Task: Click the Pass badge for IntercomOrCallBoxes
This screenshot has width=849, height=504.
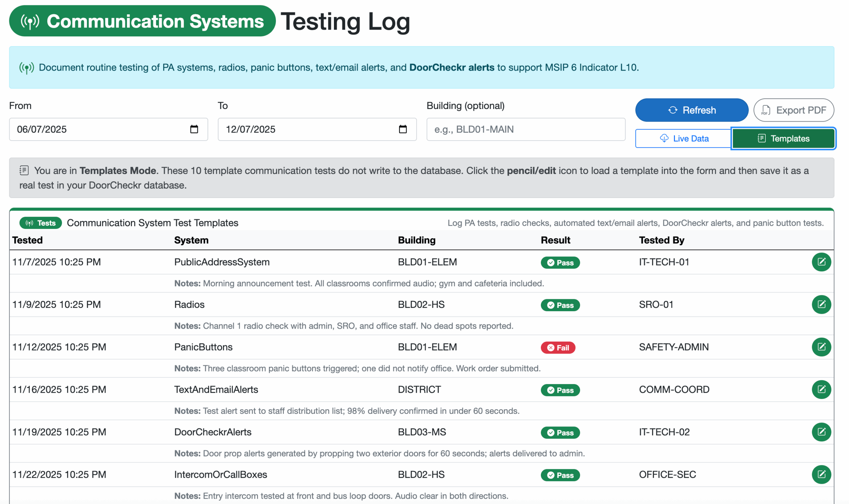Action: (560, 475)
